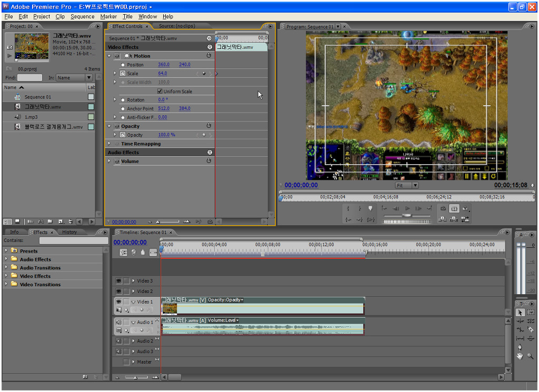
Task: Expand the Rotation property
Action: click(x=115, y=100)
